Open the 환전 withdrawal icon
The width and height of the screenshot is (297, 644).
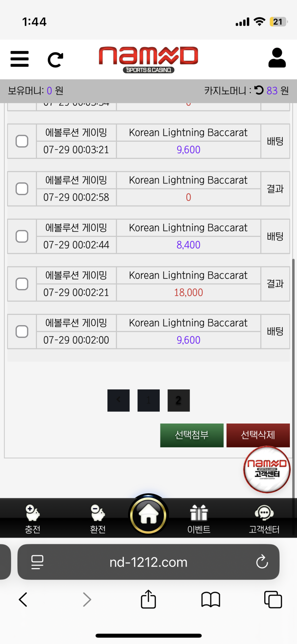[97, 519]
